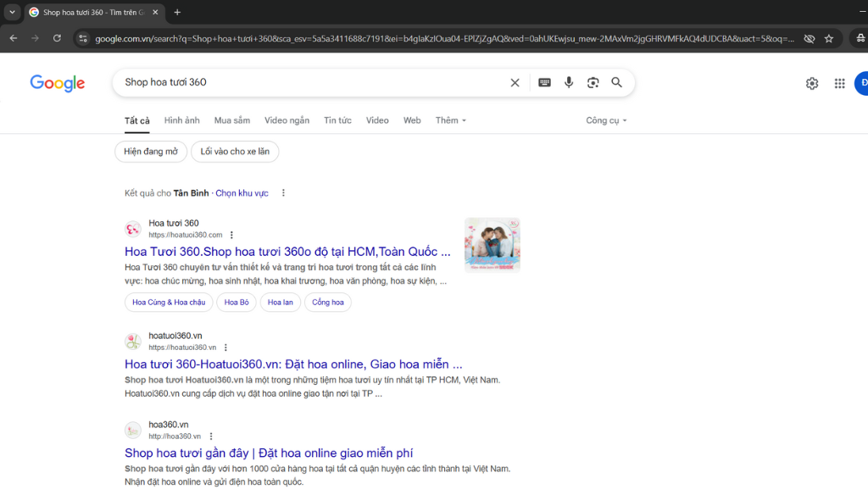Viewport: 868px width, 495px height.
Task: Focus the Google search box
Action: (313, 82)
